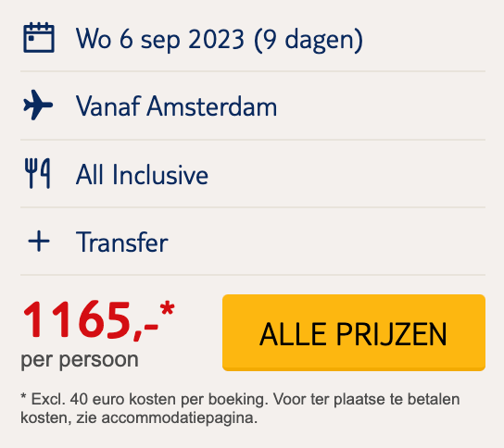Image resolution: width=504 pixels, height=448 pixels.
Task: Click the 'Transfer' label
Action: [122, 243]
